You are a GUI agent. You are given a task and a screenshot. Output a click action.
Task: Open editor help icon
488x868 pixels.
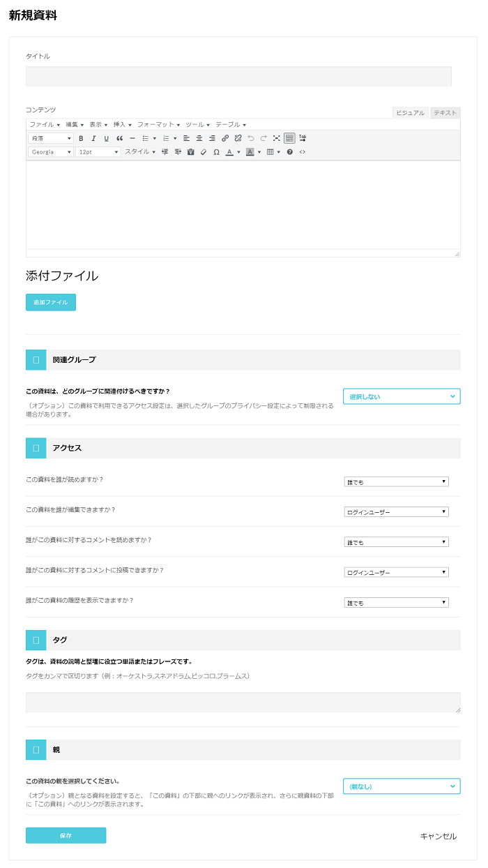[289, 151]
